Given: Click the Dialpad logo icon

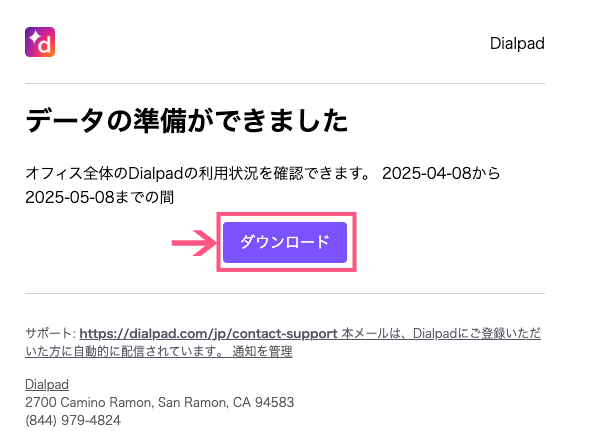Looking at the screenshot, I should [x=40, y=42].
